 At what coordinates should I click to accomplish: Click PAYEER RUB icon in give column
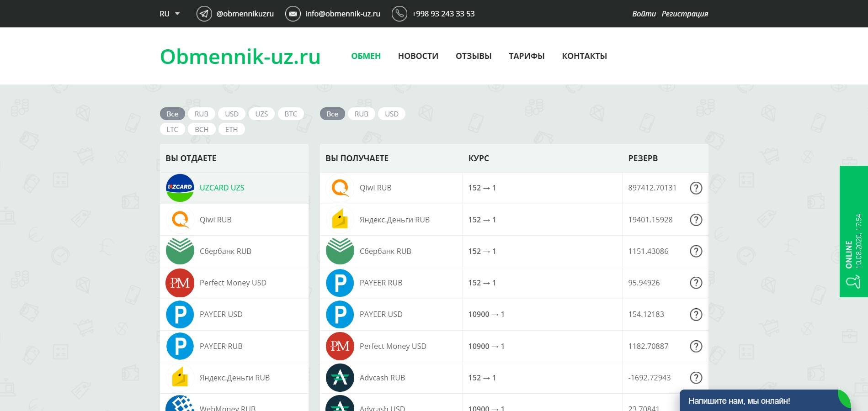click(x=180, y=346)
